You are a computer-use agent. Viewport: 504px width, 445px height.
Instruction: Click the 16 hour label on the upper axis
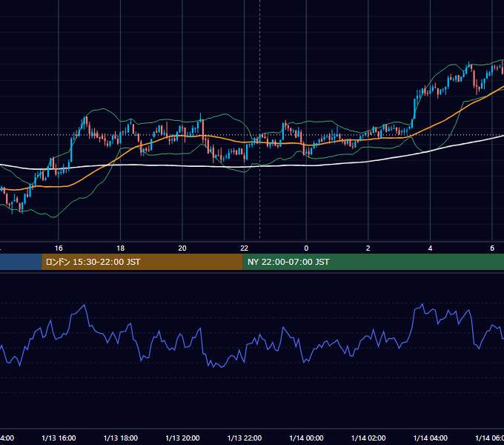click(x=59, y=248)
